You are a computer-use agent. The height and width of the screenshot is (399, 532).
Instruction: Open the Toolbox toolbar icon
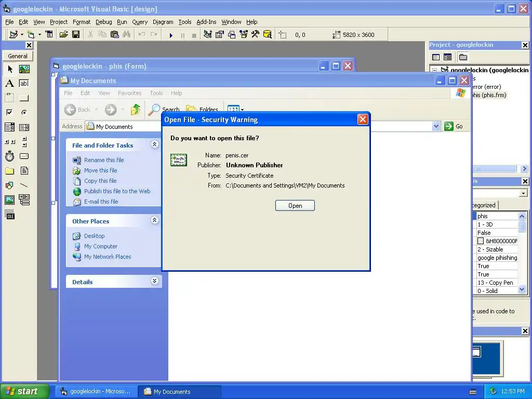(x=256, y=35)
